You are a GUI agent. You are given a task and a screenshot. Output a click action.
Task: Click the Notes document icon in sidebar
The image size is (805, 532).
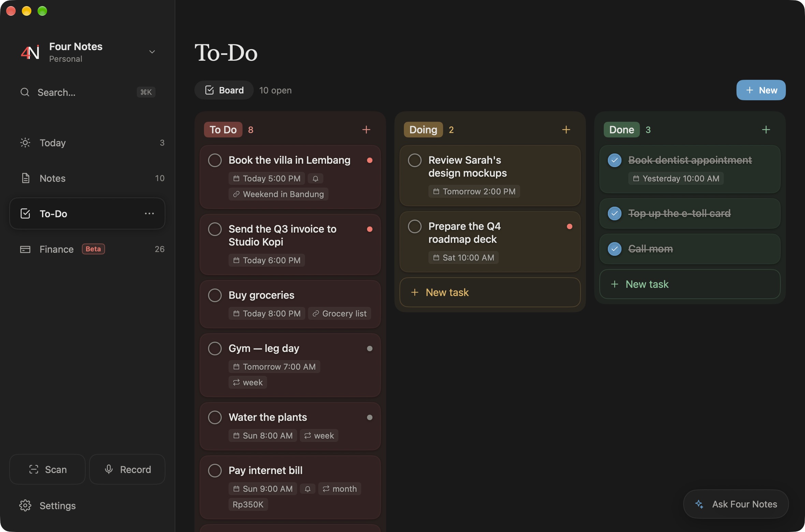tap(26, 178)
